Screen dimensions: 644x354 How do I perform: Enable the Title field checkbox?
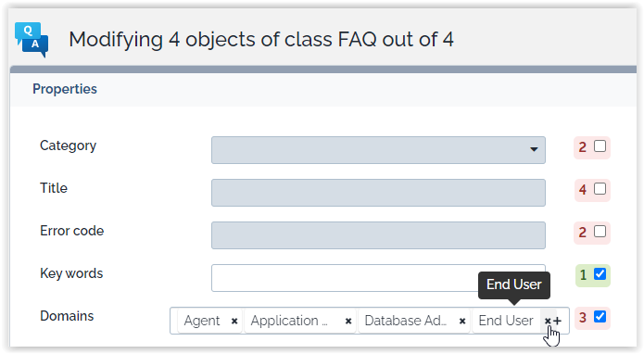click(600, 189)
